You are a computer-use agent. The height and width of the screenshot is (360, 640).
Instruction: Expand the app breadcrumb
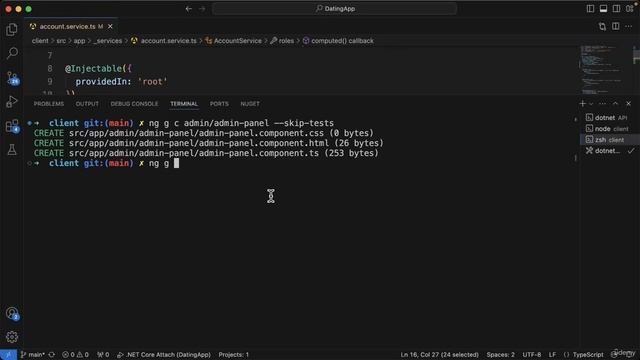tap(79, 41)
